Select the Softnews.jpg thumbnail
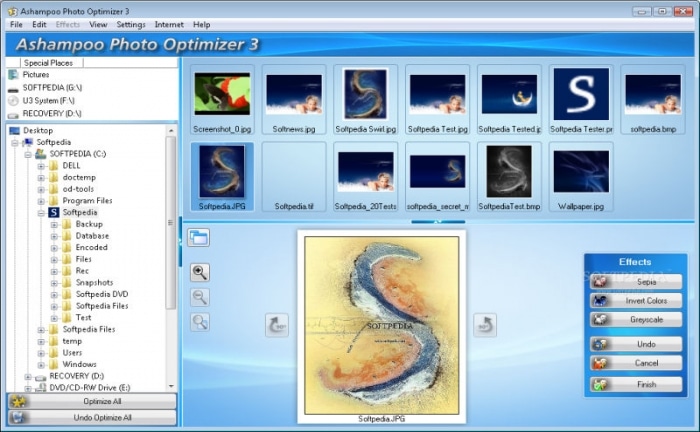The height and width of the screenshot is (432, 700). 294,100
